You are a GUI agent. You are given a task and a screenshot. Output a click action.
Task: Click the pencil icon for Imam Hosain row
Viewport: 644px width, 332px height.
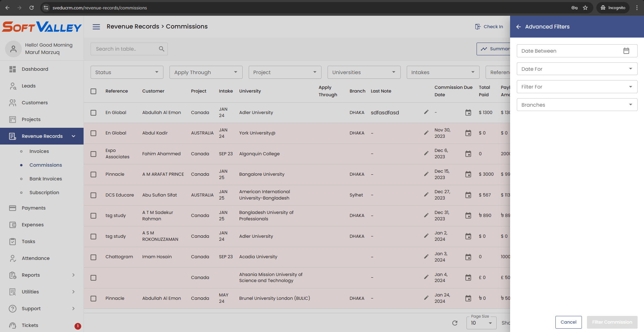tap(426, 257)
